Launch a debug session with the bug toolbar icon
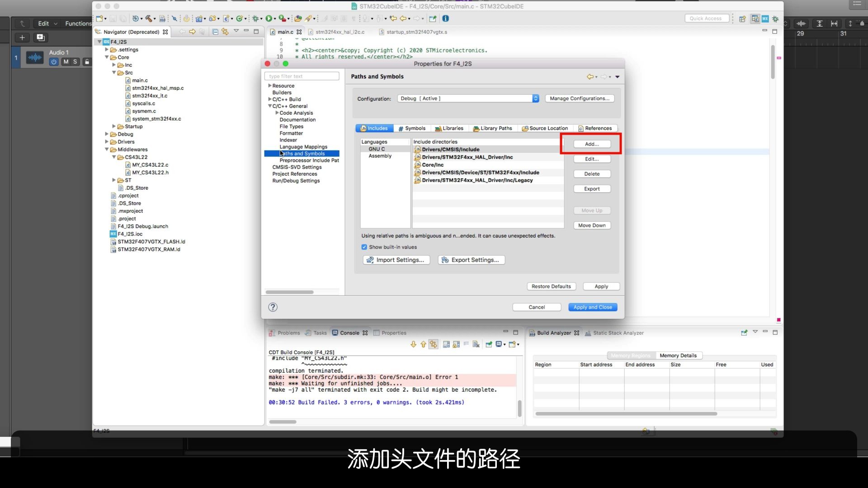 pos(255,19)
